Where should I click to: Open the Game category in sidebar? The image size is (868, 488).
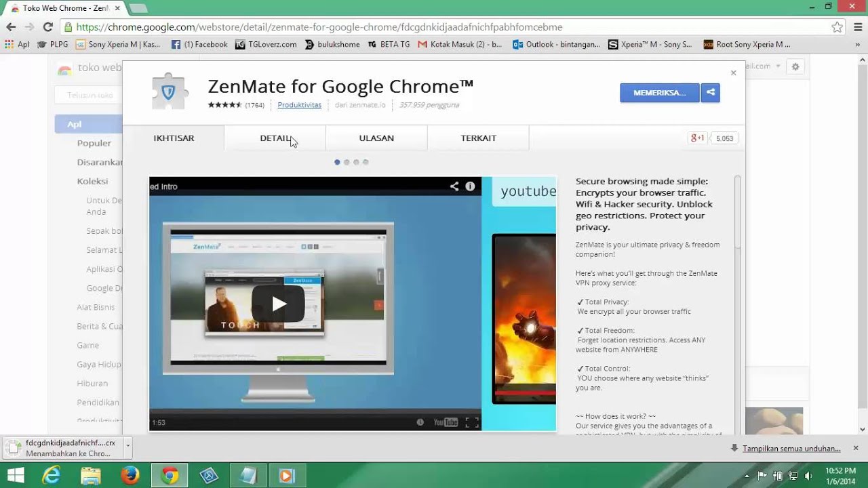88,345
